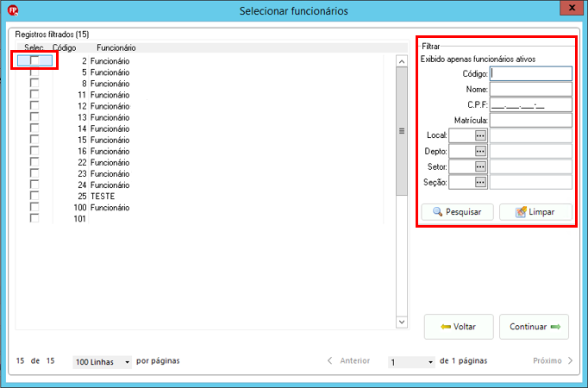This screenshot has width=588, height=388.
Task: Click the Código column header
Action: [64, 47]
